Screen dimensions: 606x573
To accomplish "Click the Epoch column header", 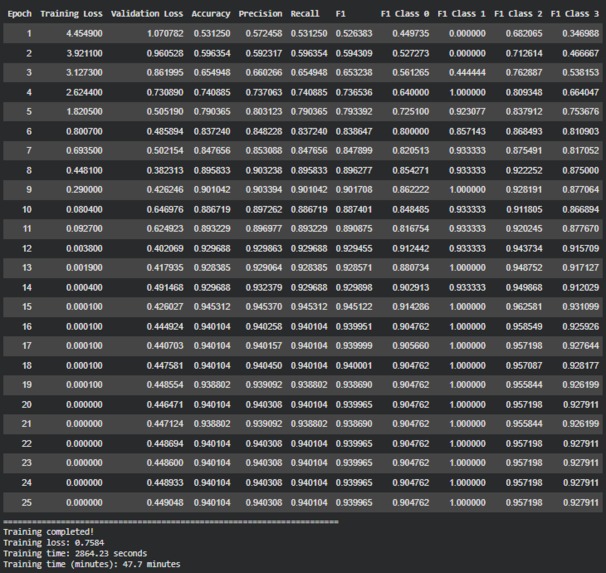I will pyautogui.click(x=19, y=14).
